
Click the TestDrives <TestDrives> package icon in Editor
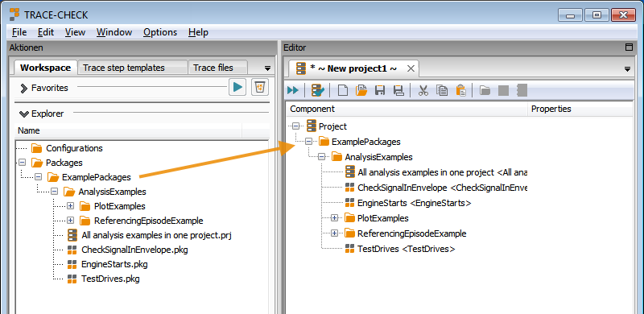pyautogui.click(x=350, y=249)
